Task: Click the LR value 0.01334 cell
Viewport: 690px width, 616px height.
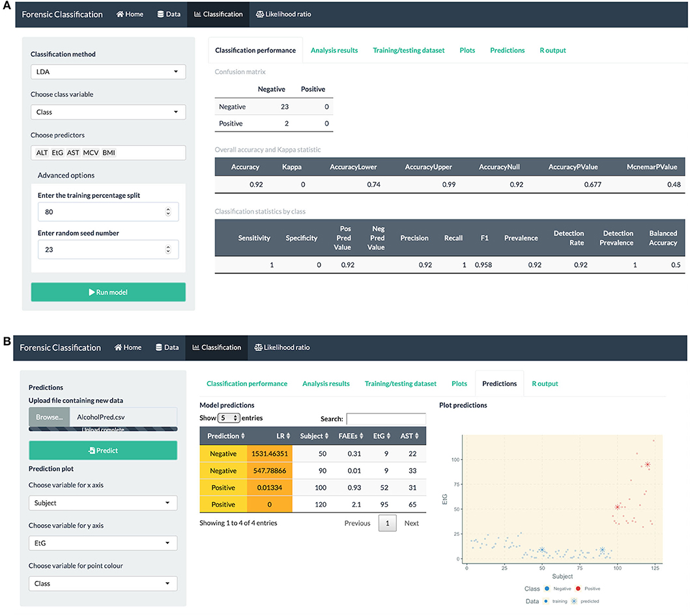Action: point(269,487)
